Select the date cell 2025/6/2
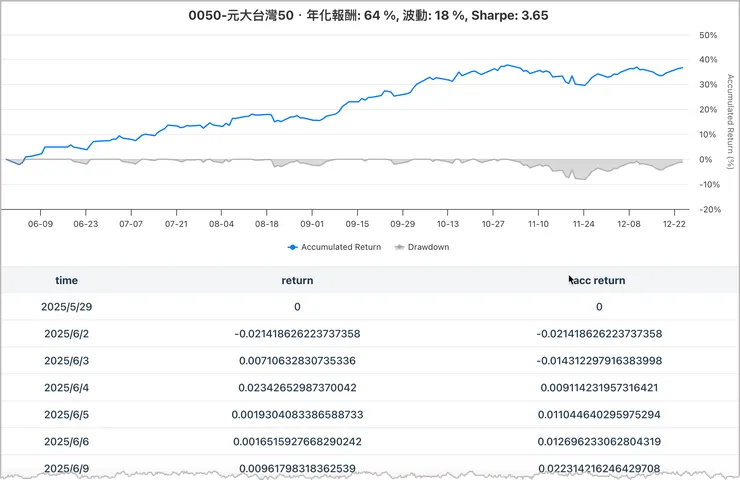The height and width of the screenshot is (480, 740). coord(67,334)
